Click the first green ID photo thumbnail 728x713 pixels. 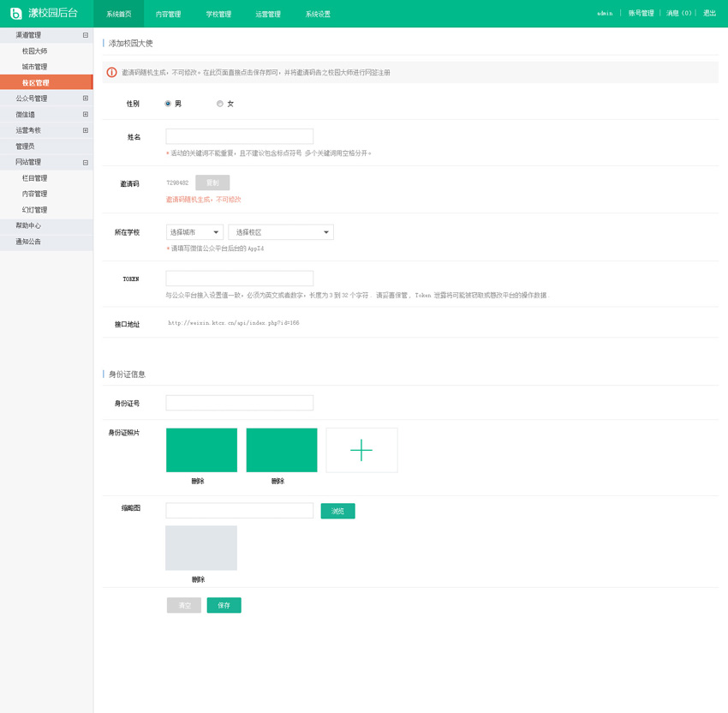(201, 450)
